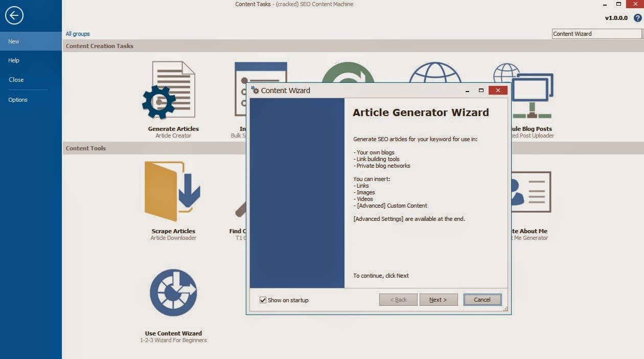Click the Use Content Wizard label
Viewport: 644px width, 359px height.
[173, 333]
